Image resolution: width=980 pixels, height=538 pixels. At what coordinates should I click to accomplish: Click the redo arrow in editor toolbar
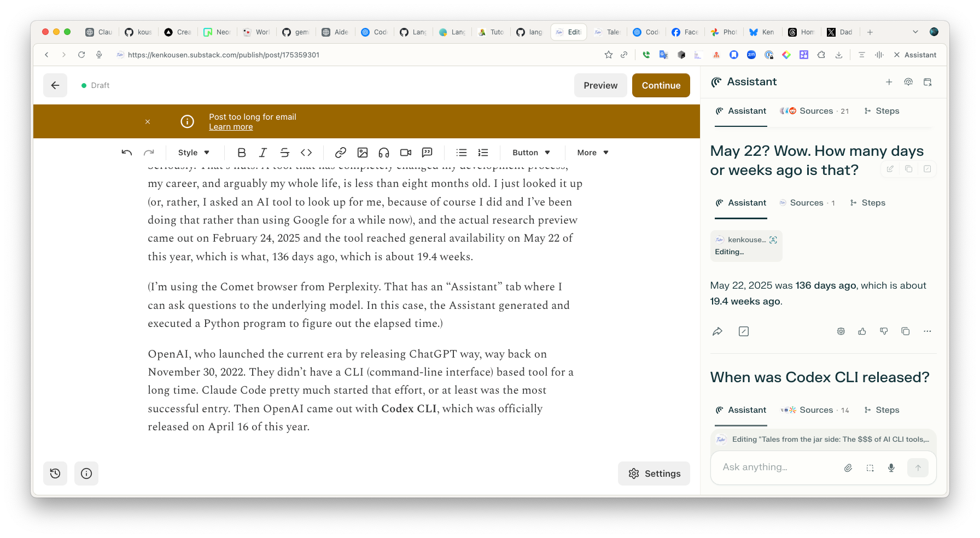(149, 153)
